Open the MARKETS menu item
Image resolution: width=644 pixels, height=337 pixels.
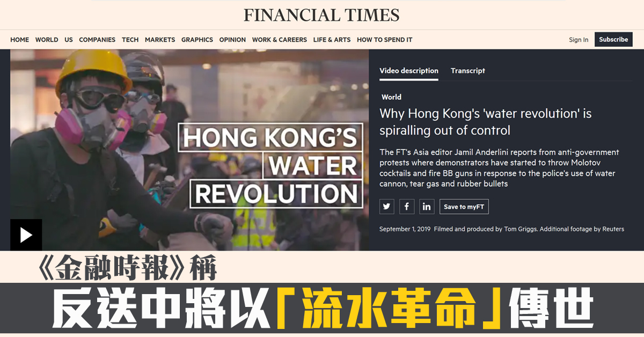click(x=160, y=40)
